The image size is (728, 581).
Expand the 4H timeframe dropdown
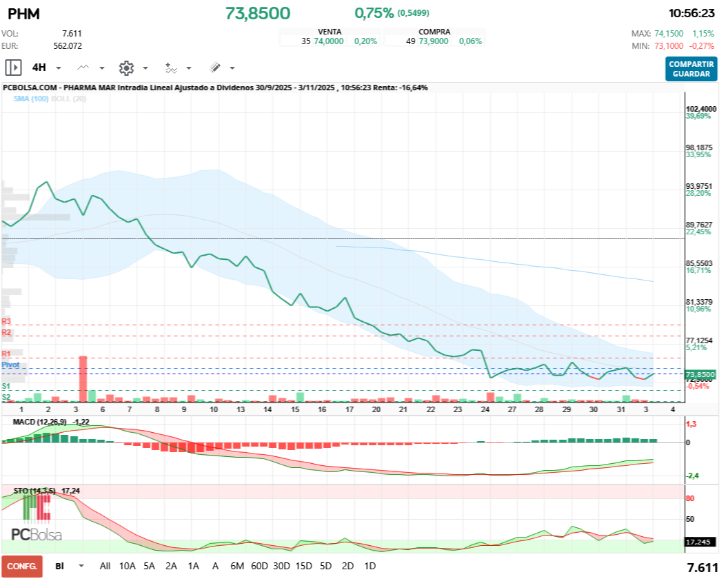[59, 68]
